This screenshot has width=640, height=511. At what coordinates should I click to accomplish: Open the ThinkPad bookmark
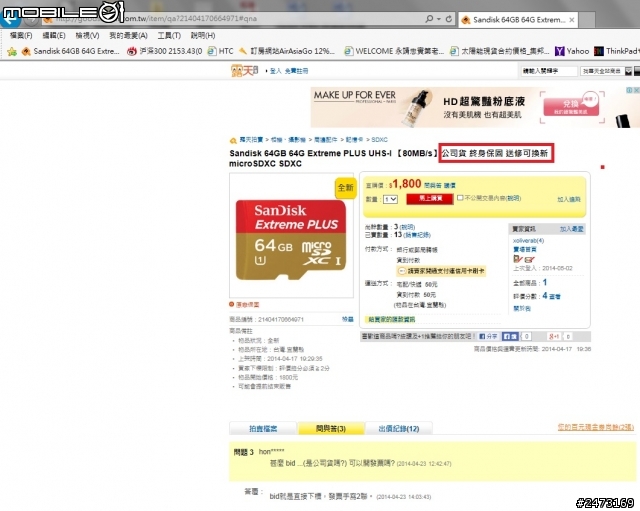[x=617, y=51]
